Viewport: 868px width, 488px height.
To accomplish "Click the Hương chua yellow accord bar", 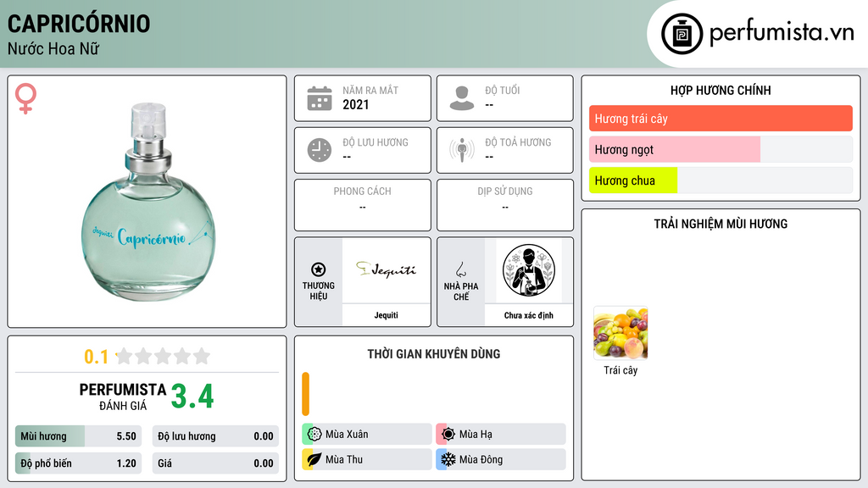I will [x=633, y=180].
